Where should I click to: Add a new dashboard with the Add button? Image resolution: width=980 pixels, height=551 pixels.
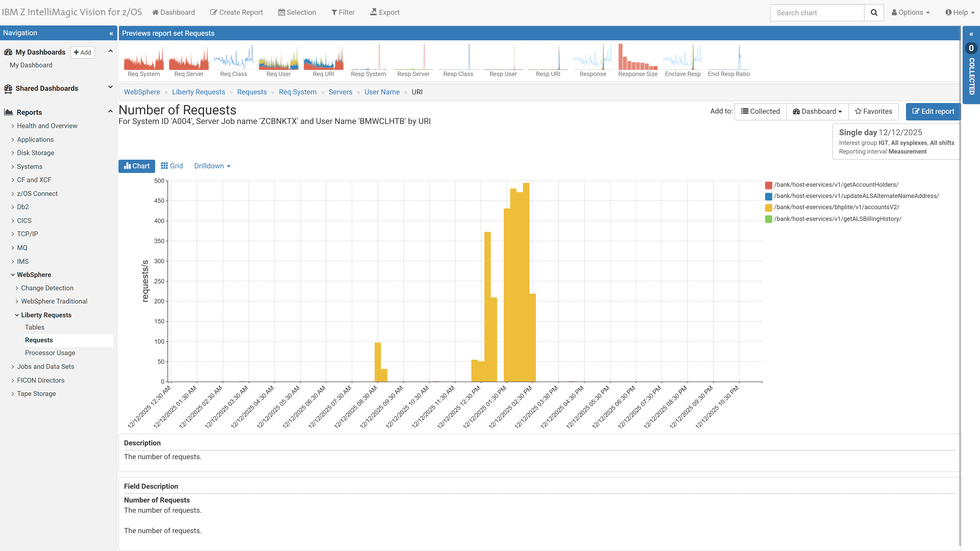tap(82, 52)
